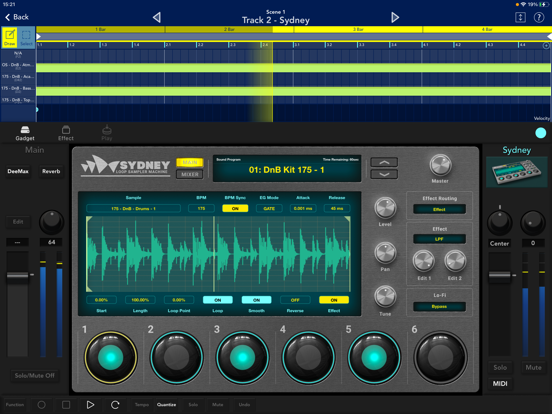Adjust the Edit 1 effect knob

(x=424, y=261)
